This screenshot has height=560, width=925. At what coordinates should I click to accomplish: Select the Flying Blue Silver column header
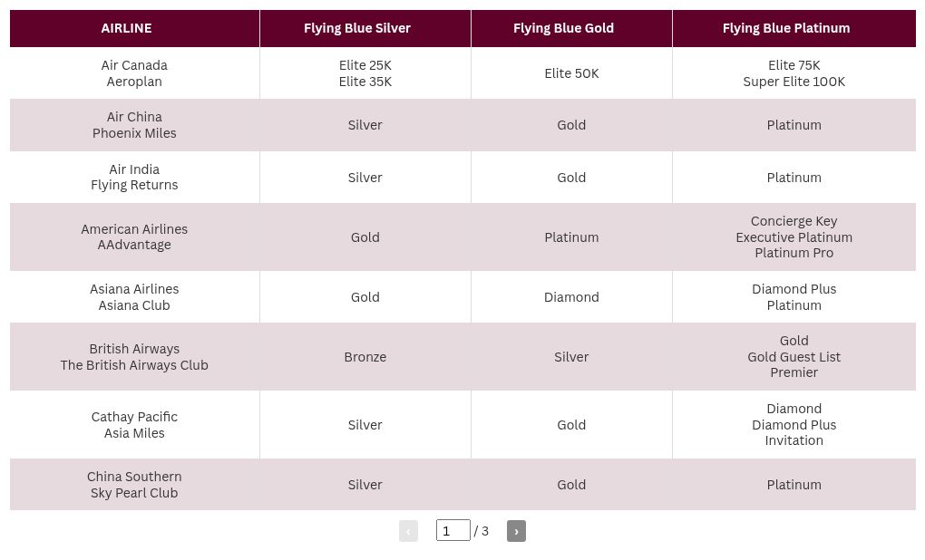click(357, 28)
